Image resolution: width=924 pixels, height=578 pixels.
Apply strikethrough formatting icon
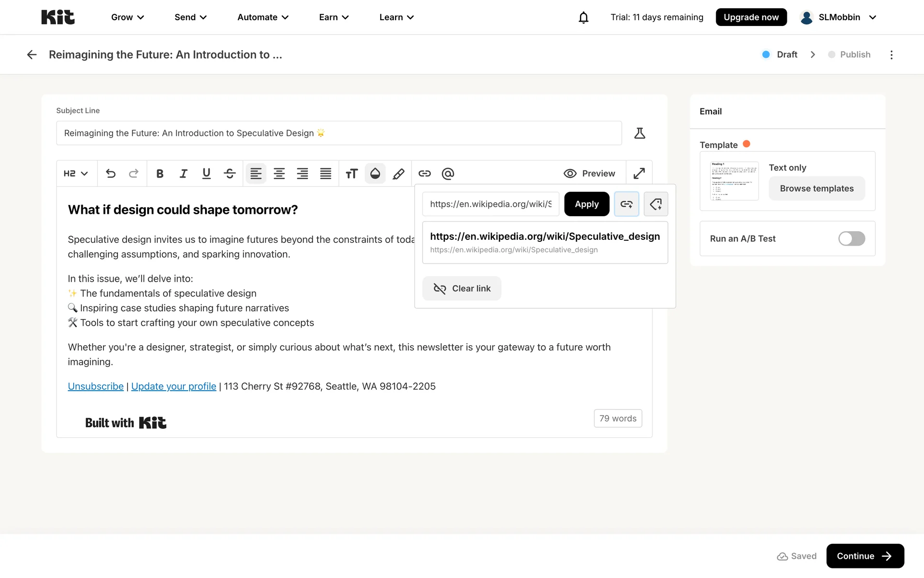pos(230,173)
